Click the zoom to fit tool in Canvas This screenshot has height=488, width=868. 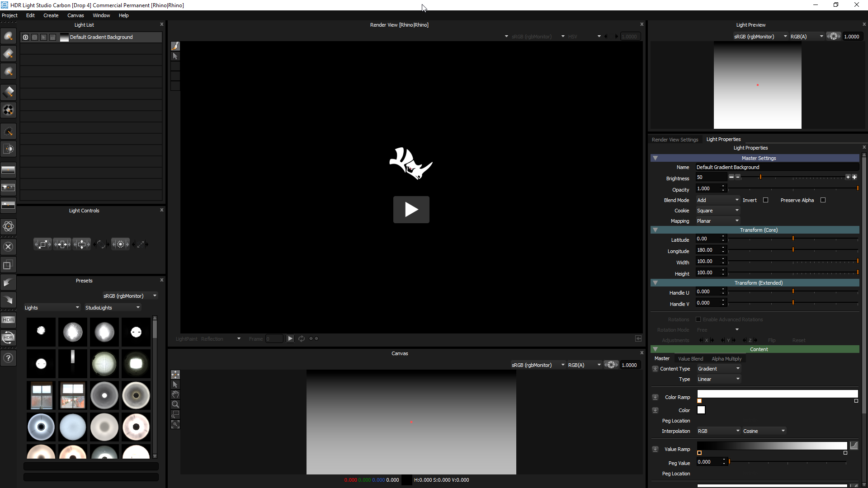(175, 424)
